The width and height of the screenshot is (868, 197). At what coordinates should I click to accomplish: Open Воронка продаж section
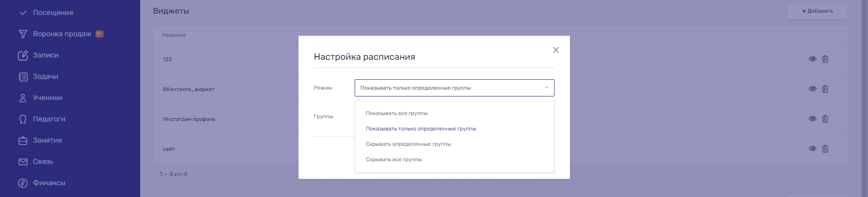pyautogui.click(x=62, y=34)
